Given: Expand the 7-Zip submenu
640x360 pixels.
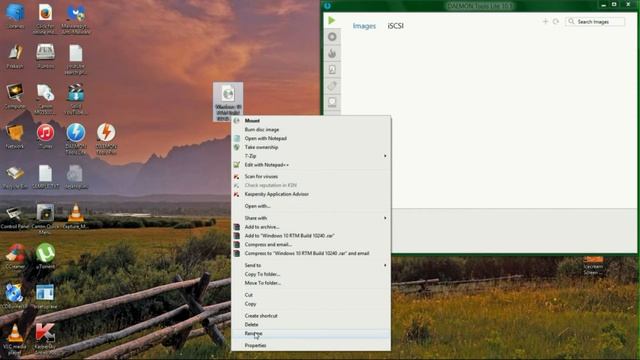Looking at the screenshot, I should point(311,156).
